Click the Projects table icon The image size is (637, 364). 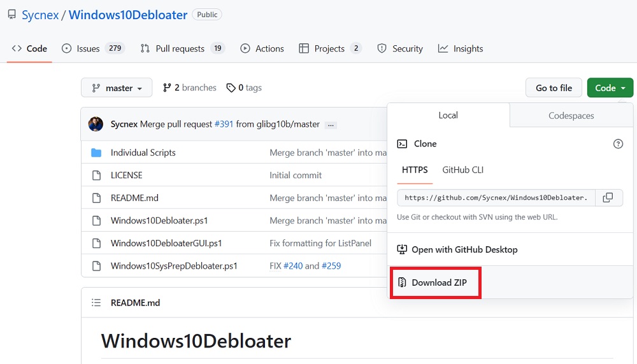tap(304, 49)
